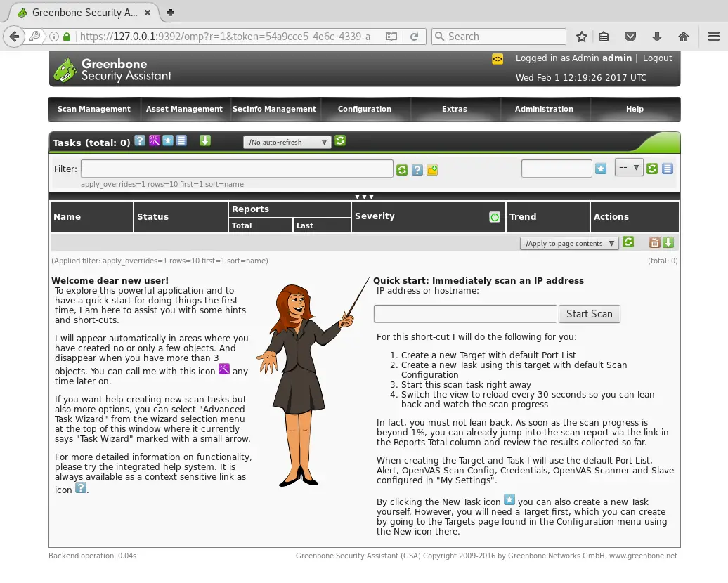Screen dimensions: 728x583
Task: Open the browser bookmarks list icon
Action: pos(604,37)
